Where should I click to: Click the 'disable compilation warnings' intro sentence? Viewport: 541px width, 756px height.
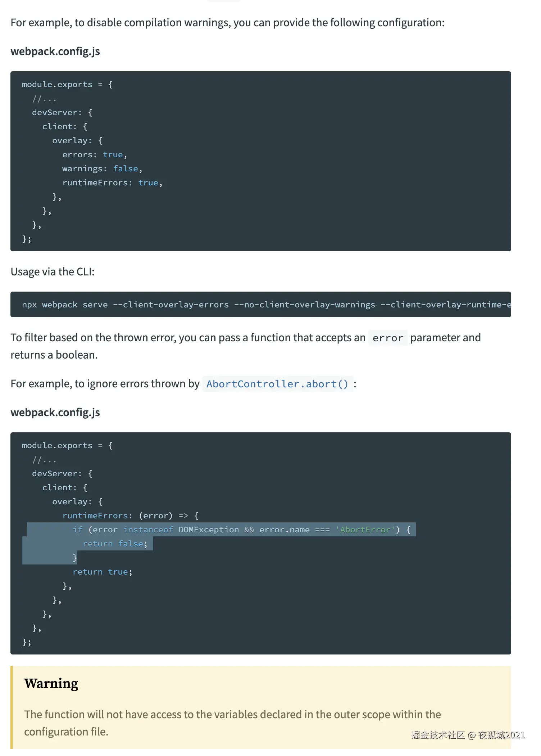227,23
